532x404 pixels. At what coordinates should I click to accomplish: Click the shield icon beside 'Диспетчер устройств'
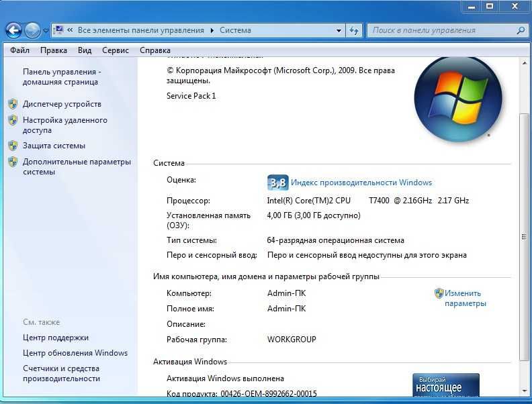pyautogui.click(x=13, y=104)
